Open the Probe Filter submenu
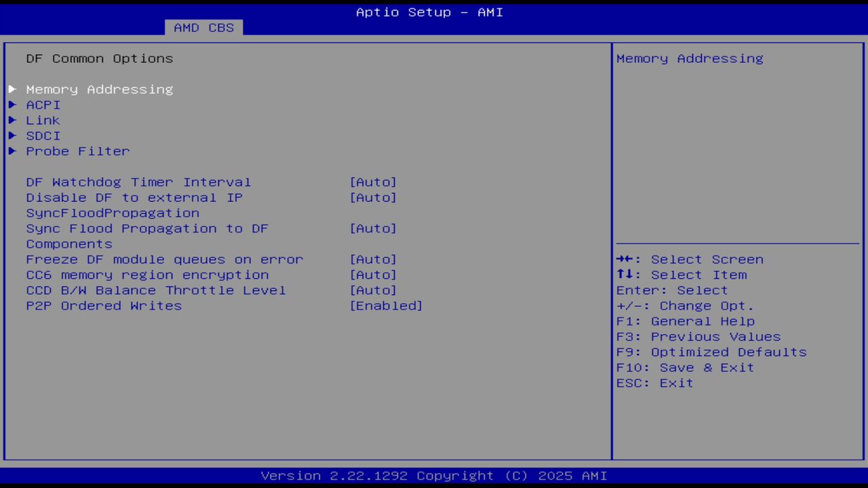 [78, 152]
